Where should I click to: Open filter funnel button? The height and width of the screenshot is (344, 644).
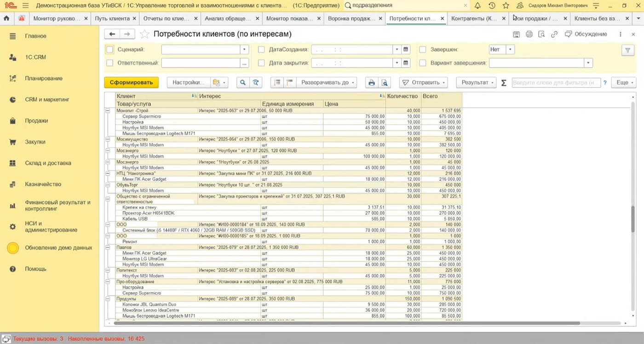[627, 51]
